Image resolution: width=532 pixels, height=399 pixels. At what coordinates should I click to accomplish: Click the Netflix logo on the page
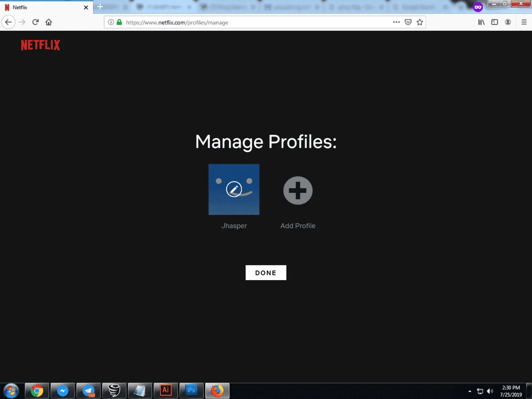[40, 45]
